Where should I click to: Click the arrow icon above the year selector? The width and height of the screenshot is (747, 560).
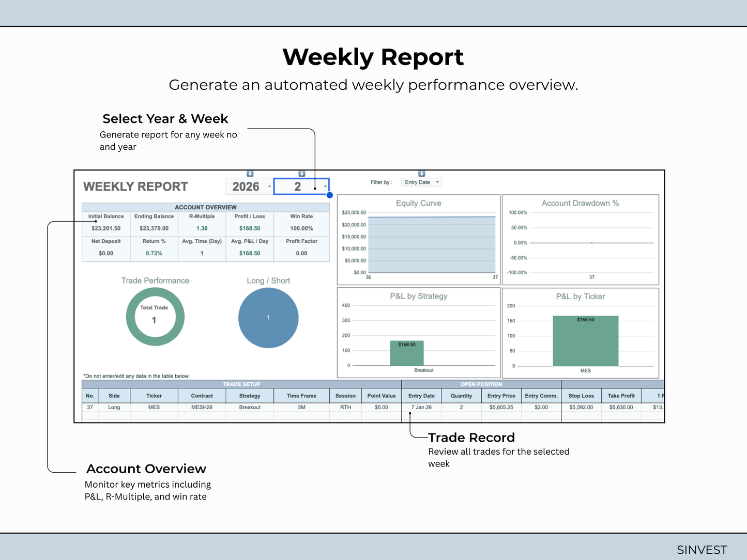[250, 174]
